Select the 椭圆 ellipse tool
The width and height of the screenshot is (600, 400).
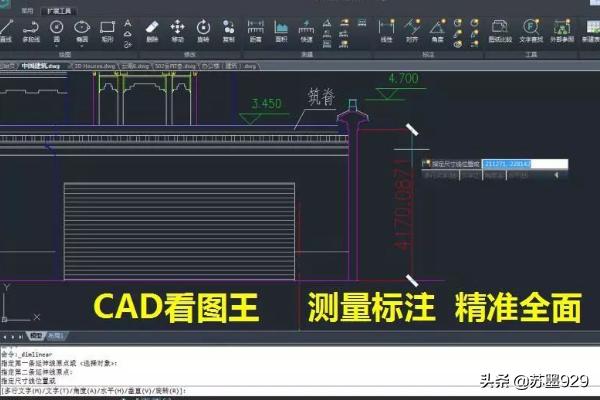82,31
